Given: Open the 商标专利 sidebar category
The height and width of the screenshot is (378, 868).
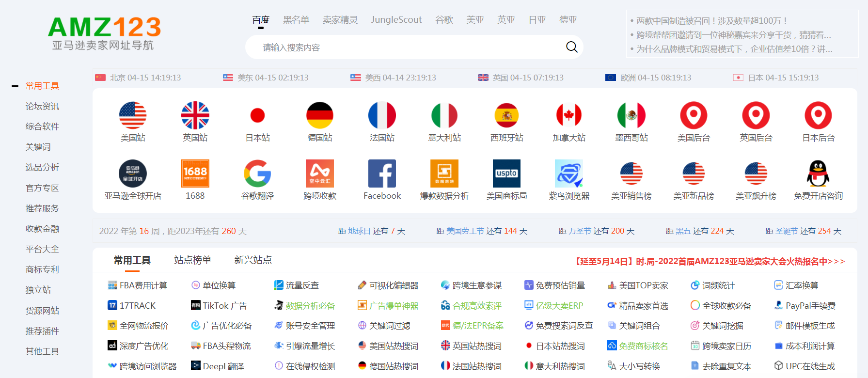Looking at the screenshot, I should (x=42, y=269).
